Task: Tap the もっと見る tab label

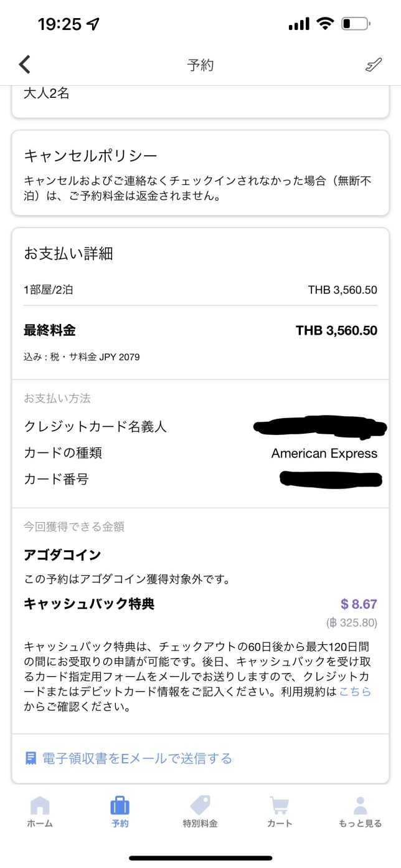Action: click(x=360, y=823)
